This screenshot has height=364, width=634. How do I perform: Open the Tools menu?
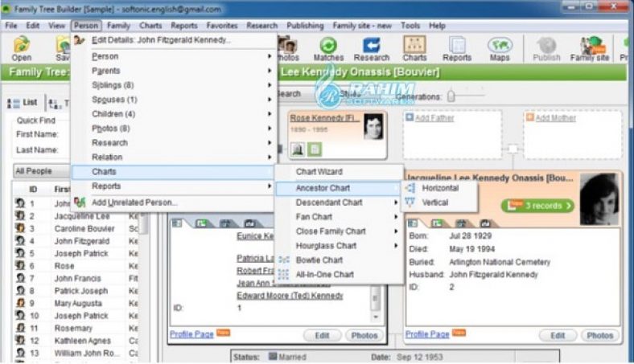point(410,26)
